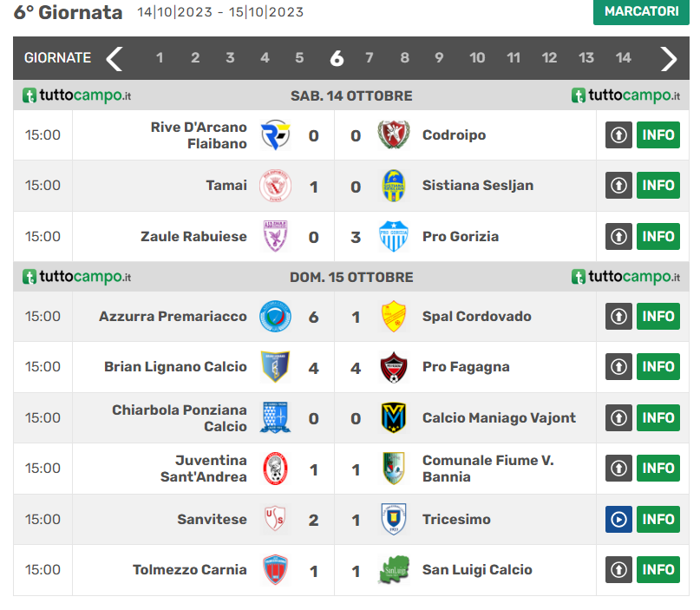Viewport: 700px width, 610px height.
Task: Switch to giornata 1
Action: [160, 57]
